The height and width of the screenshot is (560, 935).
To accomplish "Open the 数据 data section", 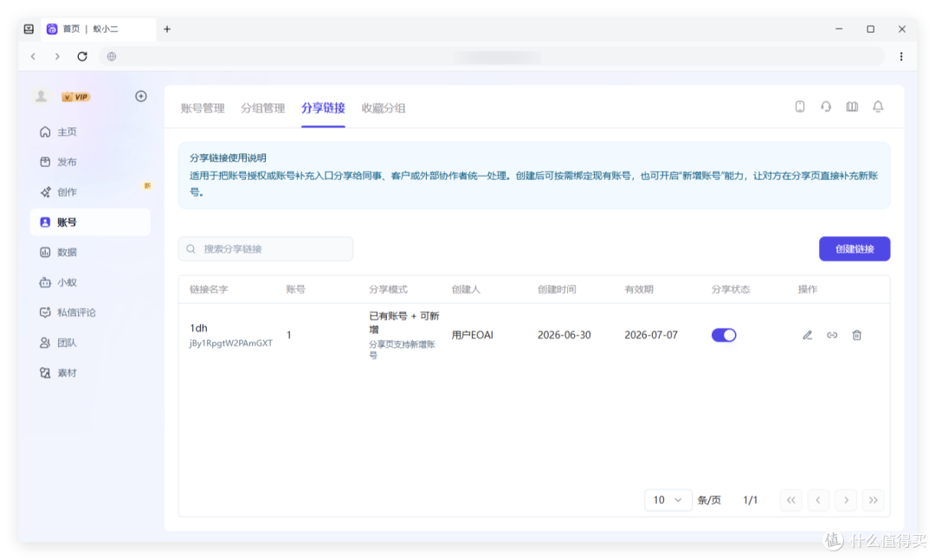I will coord(90,252).
